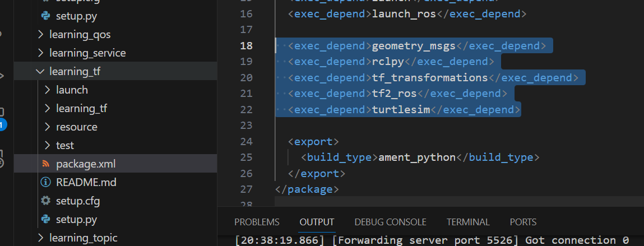The width and height of the screenshot is (644, 246).
Task: Expand the learning_service folder chevron
Action: click(x=40, y=53)
